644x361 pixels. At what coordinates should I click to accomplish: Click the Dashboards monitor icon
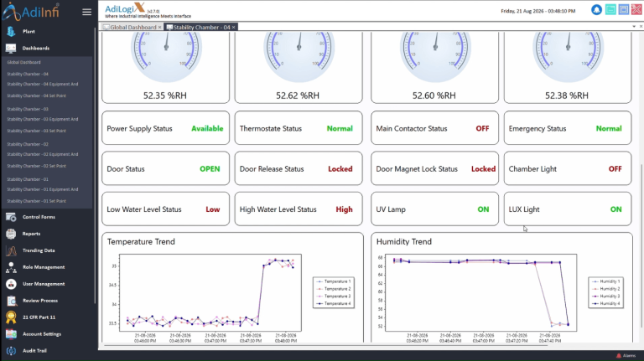[11, 48]
